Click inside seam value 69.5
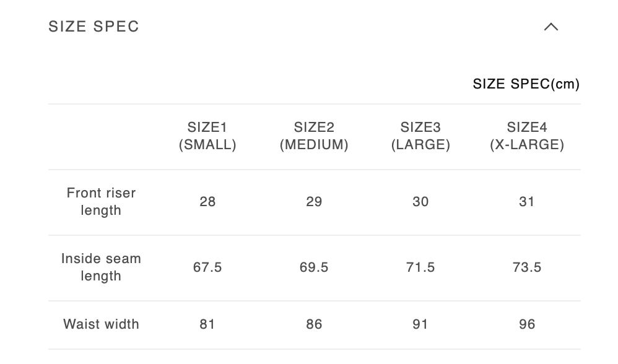The image size is (618, 364). (x=314, y=267)
